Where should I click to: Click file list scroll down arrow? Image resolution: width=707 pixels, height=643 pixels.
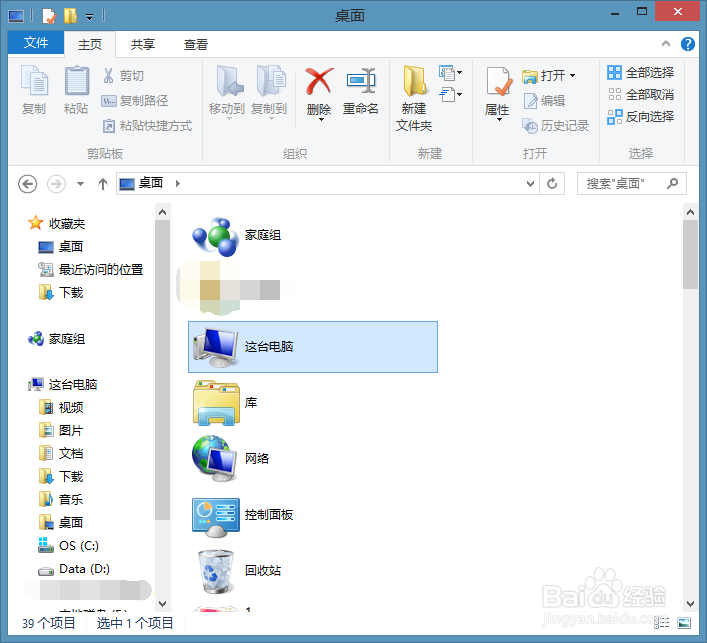690,603
